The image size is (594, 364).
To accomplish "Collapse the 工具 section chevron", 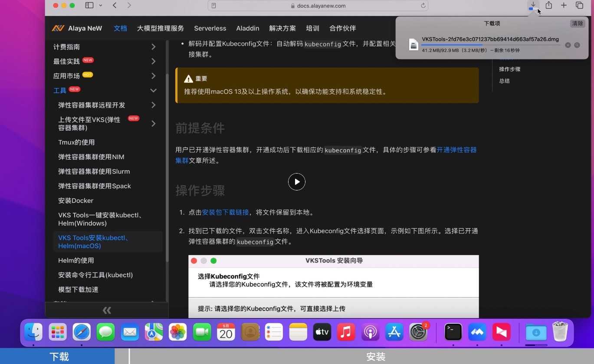I will (x=153, y=90).
